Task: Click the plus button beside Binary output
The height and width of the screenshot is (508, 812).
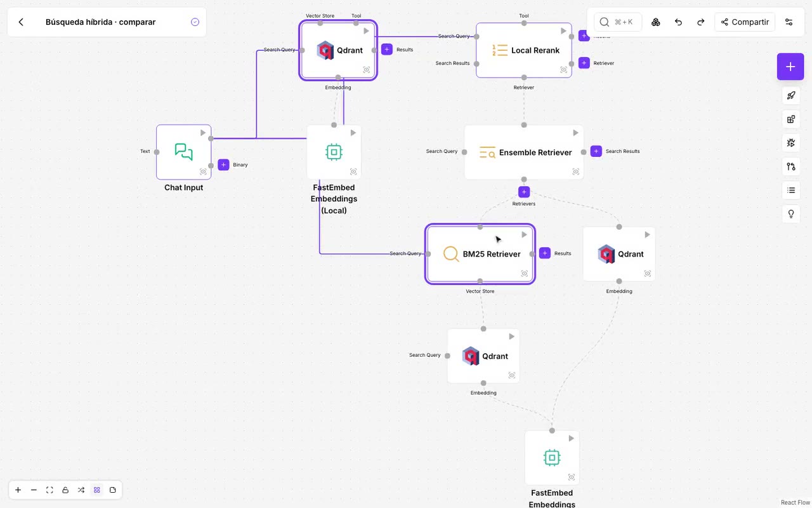Action: [x=223, y=165]
